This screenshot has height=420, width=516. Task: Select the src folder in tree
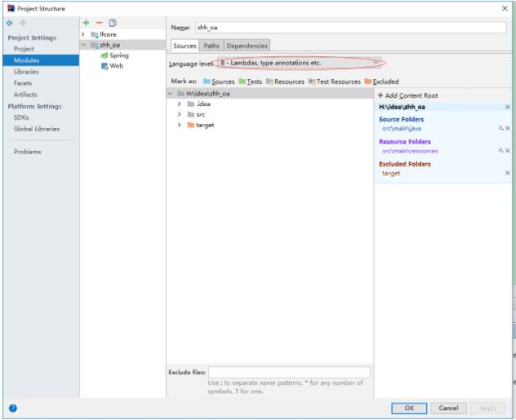click(x=200, y=114)
